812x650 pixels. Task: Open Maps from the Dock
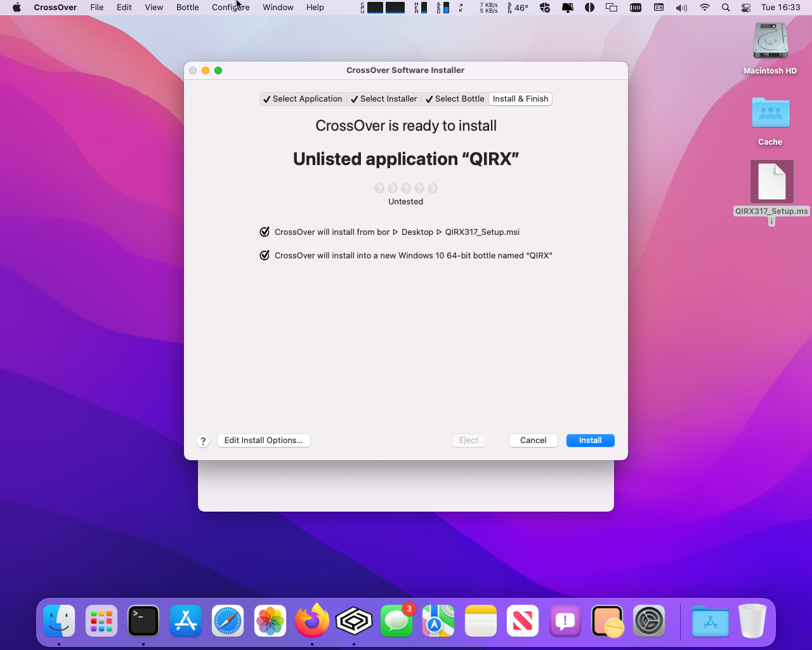click(x=438, y=620)
